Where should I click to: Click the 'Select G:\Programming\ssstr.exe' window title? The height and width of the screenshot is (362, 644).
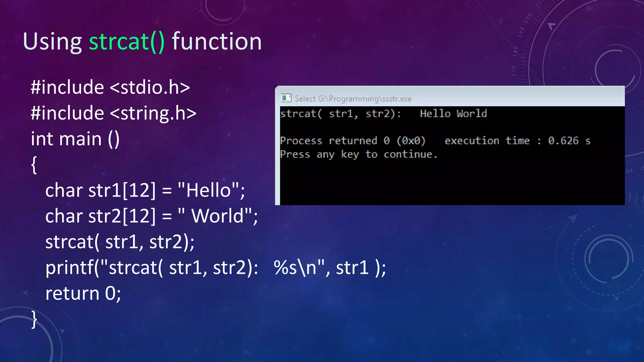353,99
